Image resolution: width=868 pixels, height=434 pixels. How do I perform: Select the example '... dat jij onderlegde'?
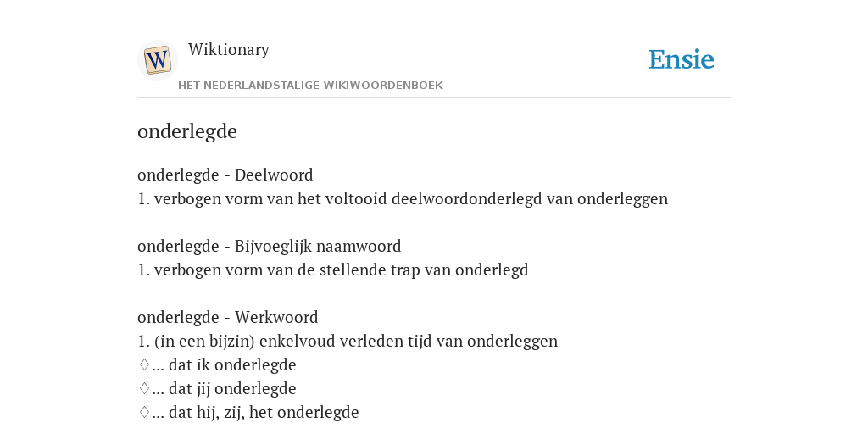point(224,388)
